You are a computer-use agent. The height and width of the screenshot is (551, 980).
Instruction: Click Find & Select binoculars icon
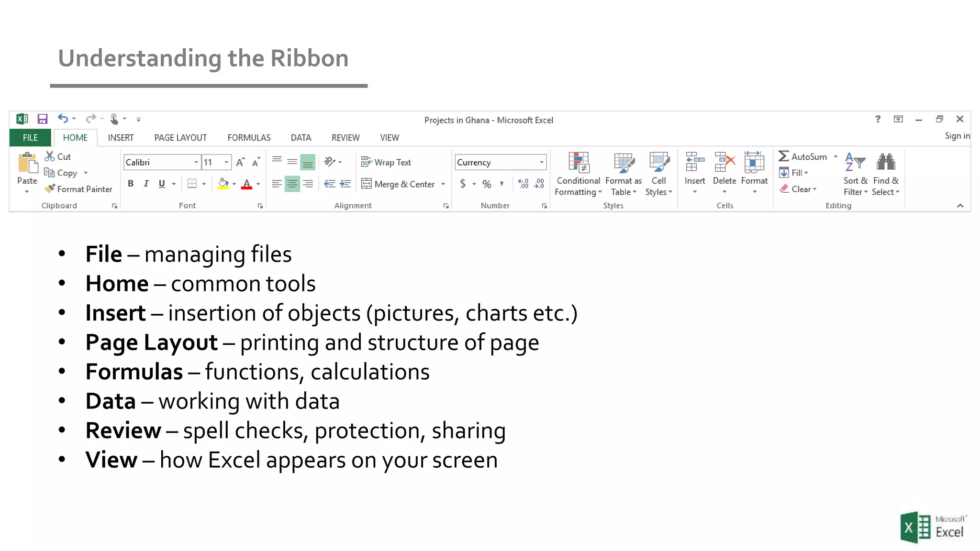click(x=885, y=163)
